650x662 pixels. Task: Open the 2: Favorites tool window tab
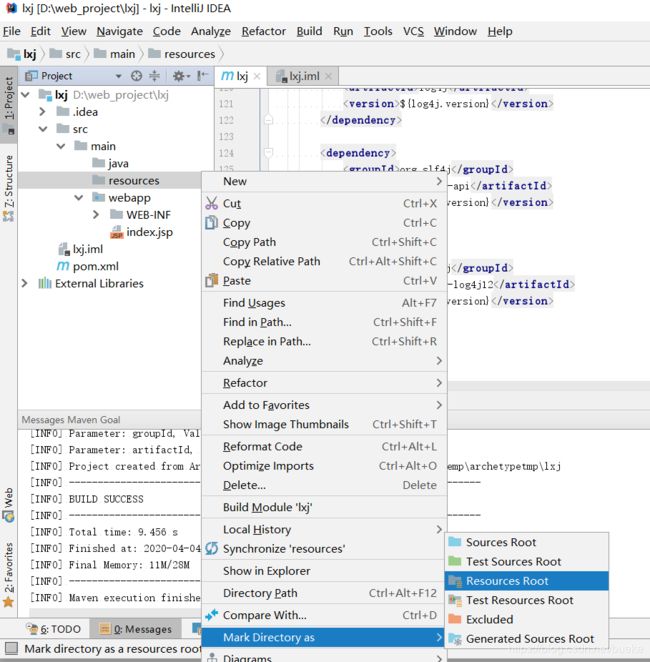(8, 574)
